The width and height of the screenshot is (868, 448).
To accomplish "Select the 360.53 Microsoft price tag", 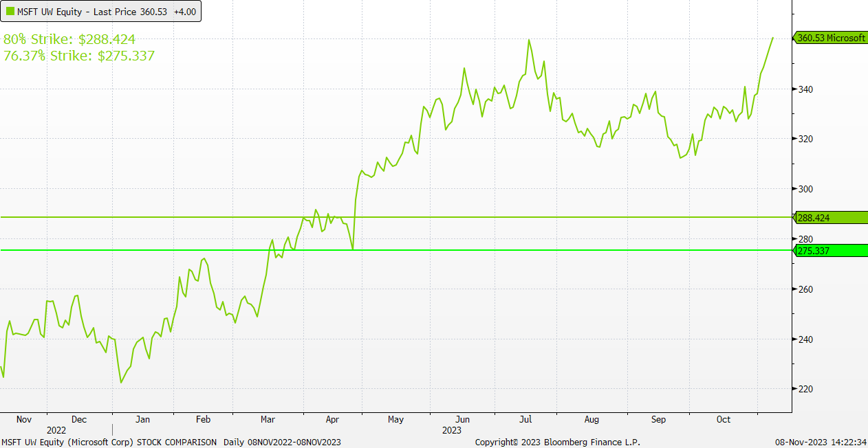I will pyautogui.click(x=829, y=38).
